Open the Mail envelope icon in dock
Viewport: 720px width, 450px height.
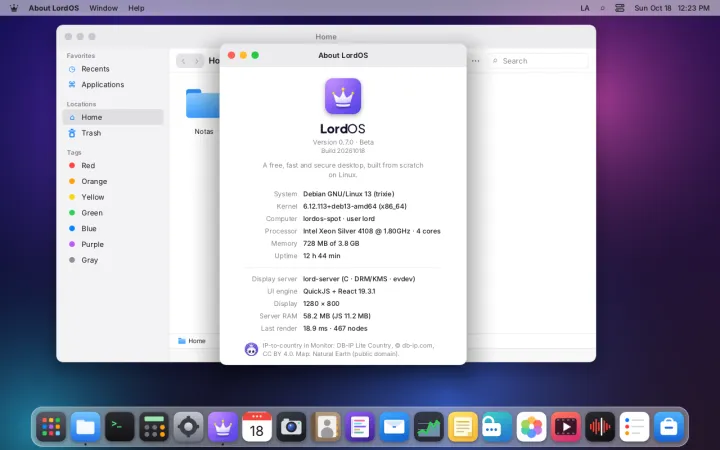click(x=394, y=427)
